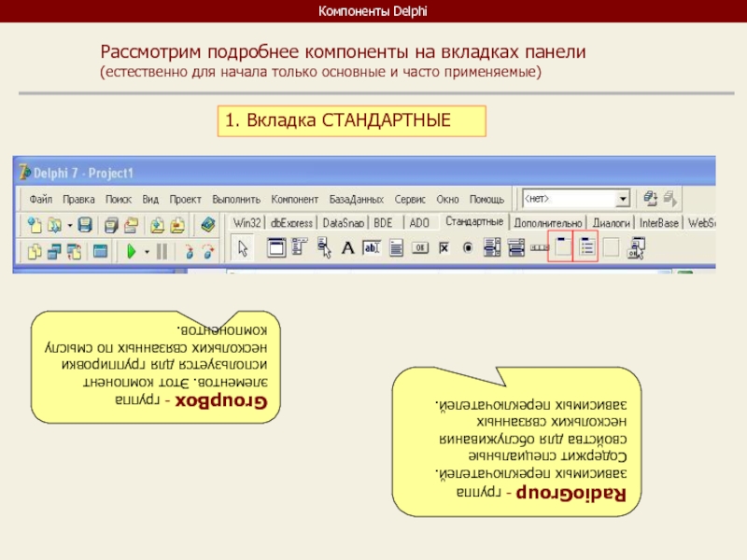747x560 pixels.
Task: Select the arrow pointer tool in palette
Action: [243, 248]
